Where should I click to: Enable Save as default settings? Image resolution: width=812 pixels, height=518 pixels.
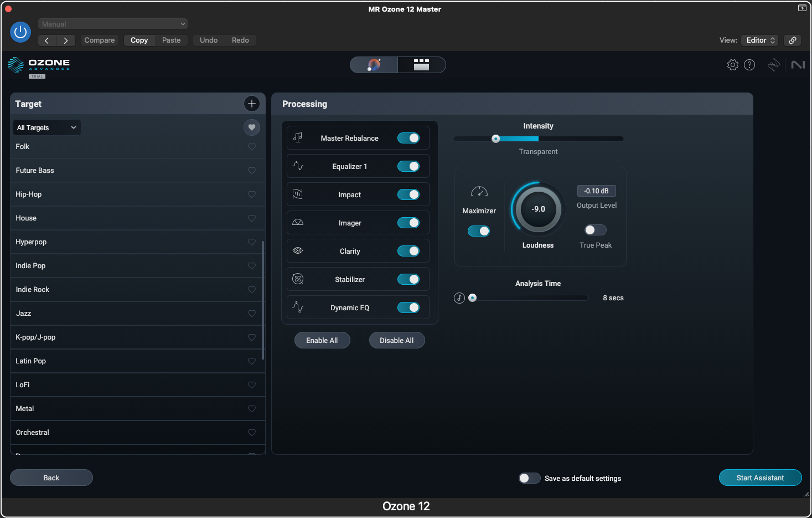529,478
